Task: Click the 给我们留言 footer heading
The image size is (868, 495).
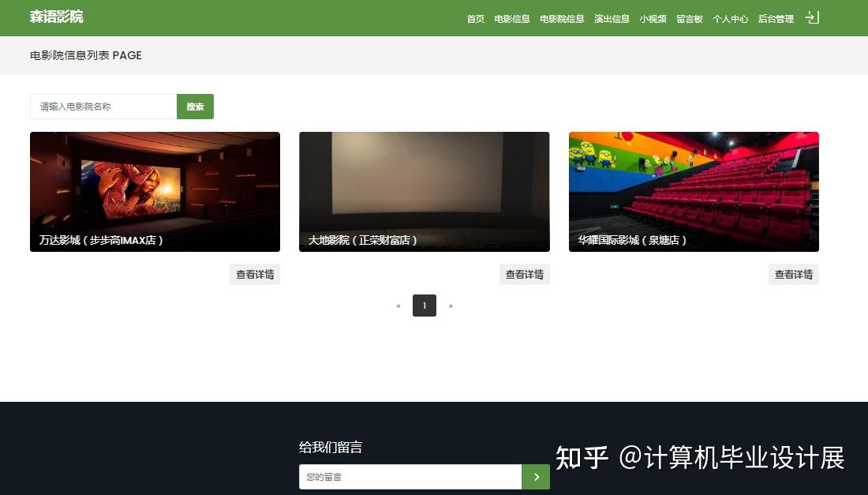Action: point(331,448)
